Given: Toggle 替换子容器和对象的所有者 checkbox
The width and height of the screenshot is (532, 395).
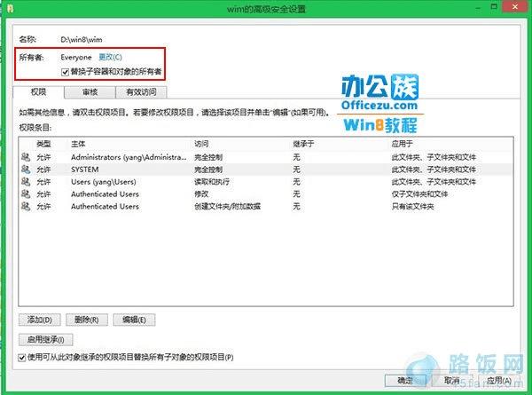Looking at the screenshot, I should coord(65,72).
